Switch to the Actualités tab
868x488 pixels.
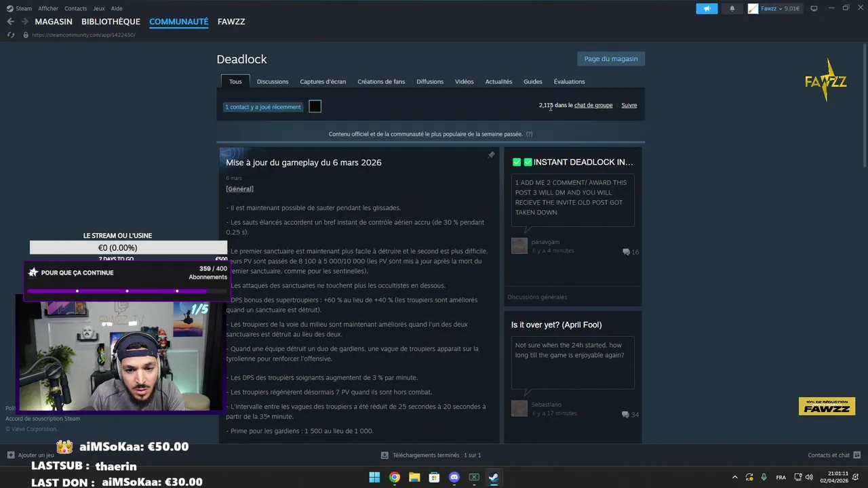pyautogui.click(x=498, y=81)
